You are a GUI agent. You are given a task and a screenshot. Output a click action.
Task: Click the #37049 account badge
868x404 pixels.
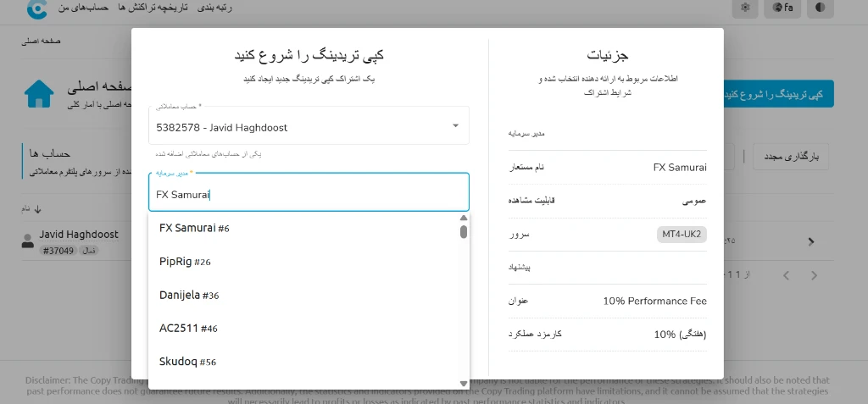coord(58,251)
